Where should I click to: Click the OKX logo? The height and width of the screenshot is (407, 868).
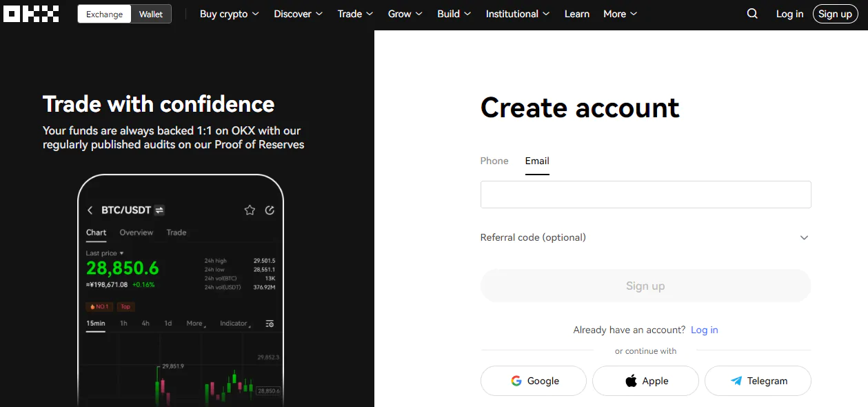(31, 14)
